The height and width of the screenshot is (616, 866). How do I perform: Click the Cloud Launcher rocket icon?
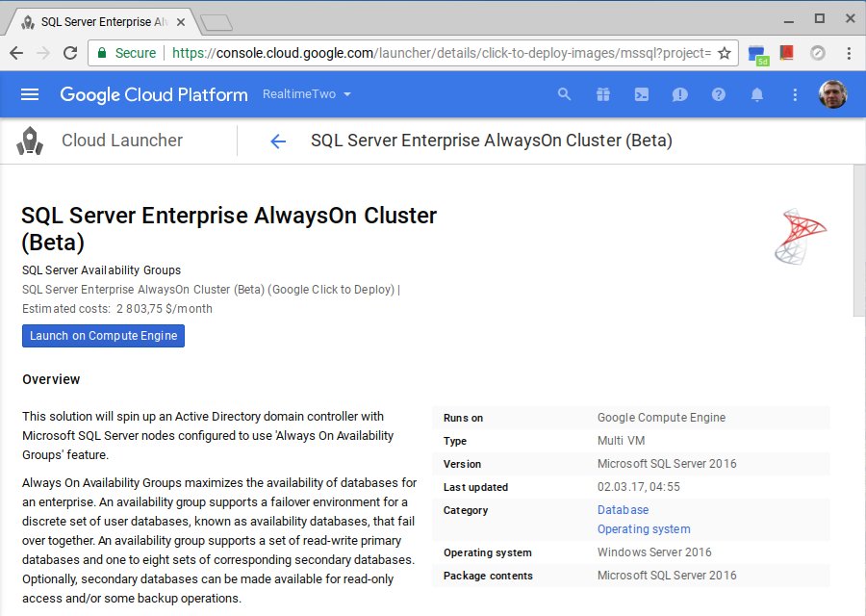pyautogui.click(x=30, y=141)
